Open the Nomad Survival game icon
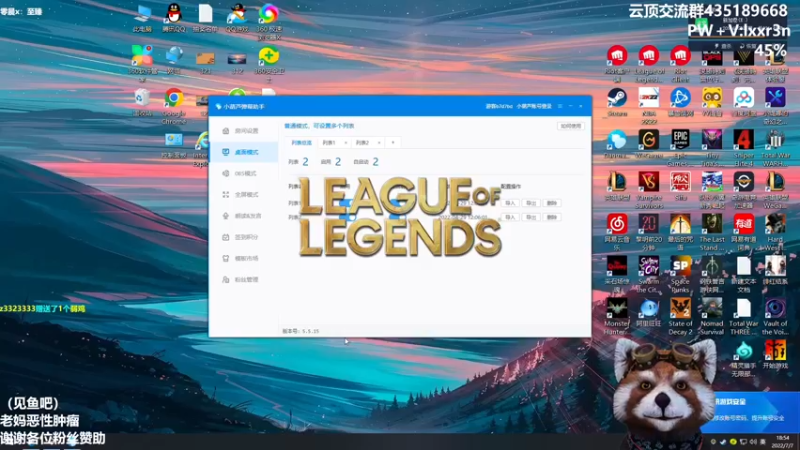The height and width of the screenshot is (450, 800). (712, 316)
